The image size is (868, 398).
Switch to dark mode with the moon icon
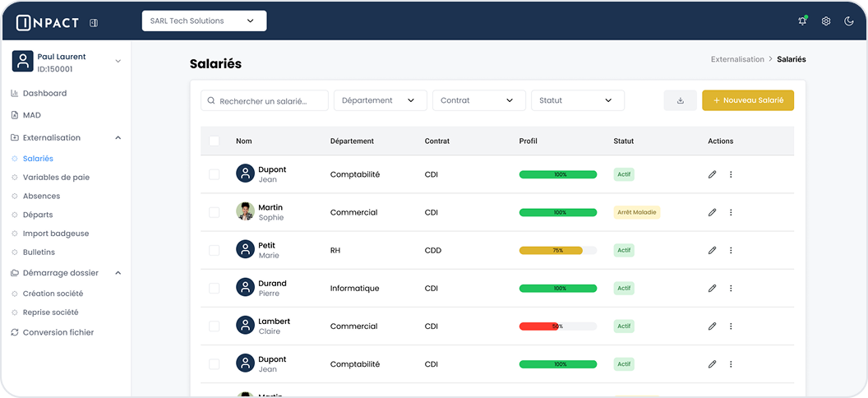click(848, 21)
